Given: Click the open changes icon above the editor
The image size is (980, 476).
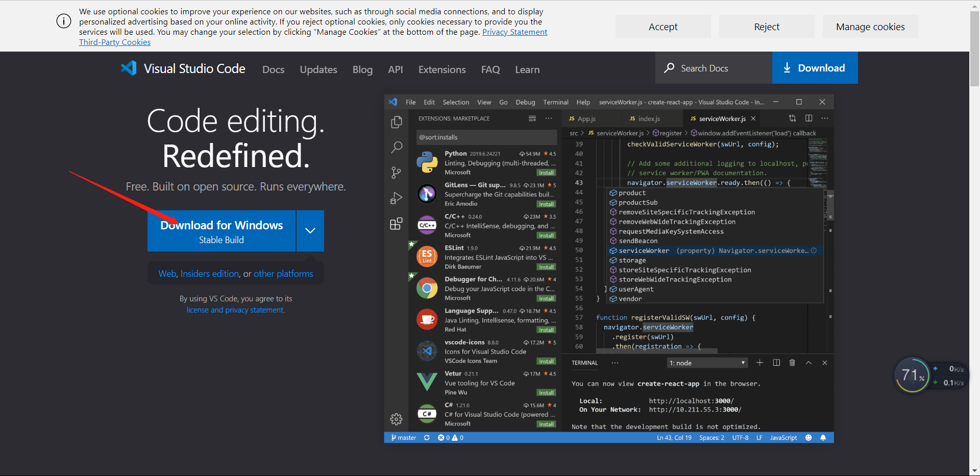Looking at the screenshot, I should click(x=792, y=118).
